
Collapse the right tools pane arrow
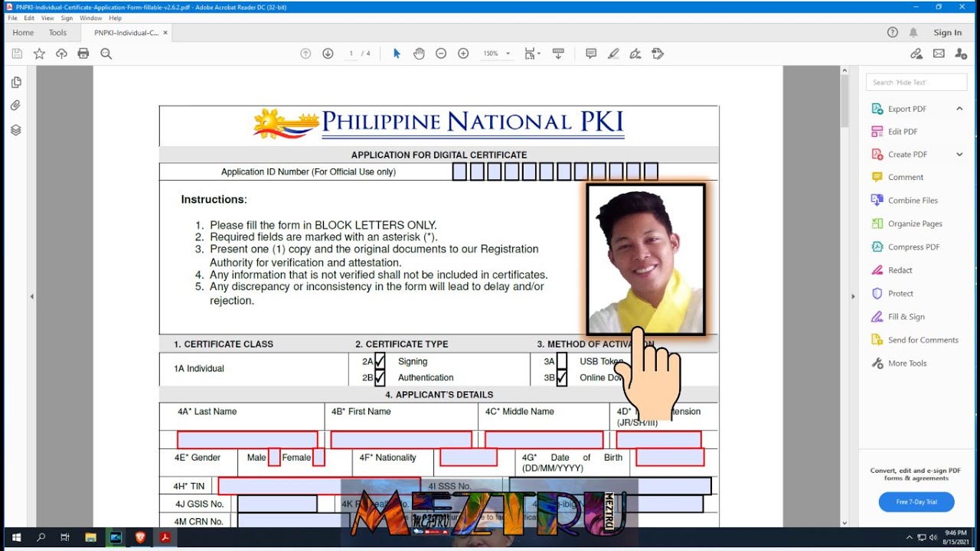pos(853,296)
